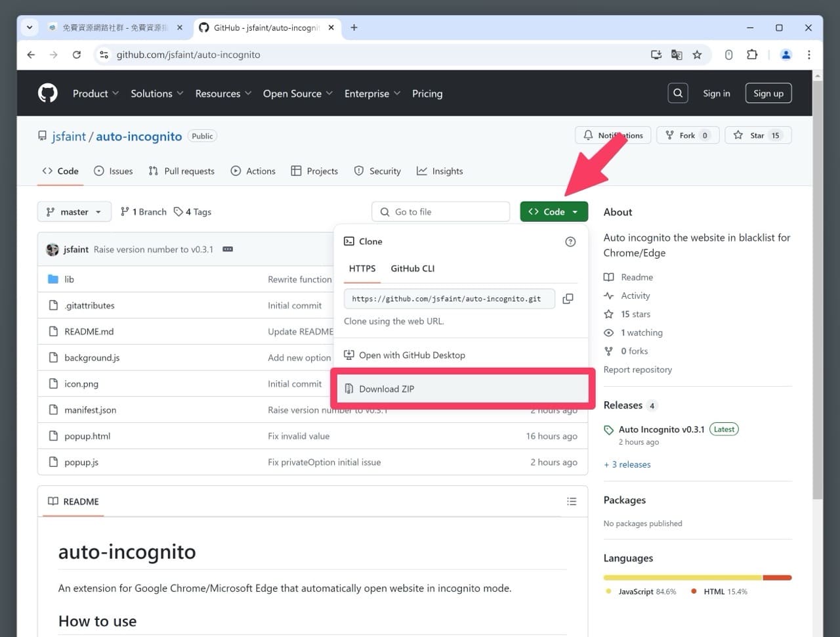Star the repository
The height and width of the screenshot is (637, 840).
point(758,135)
